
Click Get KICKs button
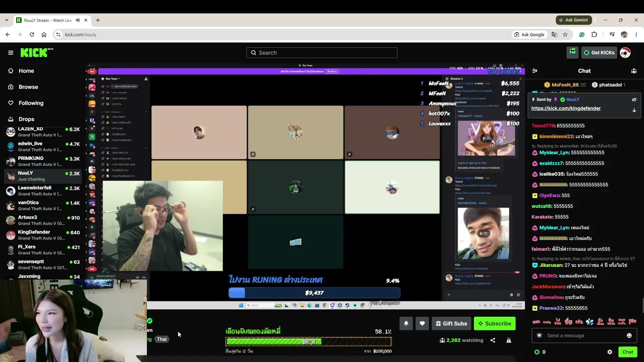[x=599, y=52]
